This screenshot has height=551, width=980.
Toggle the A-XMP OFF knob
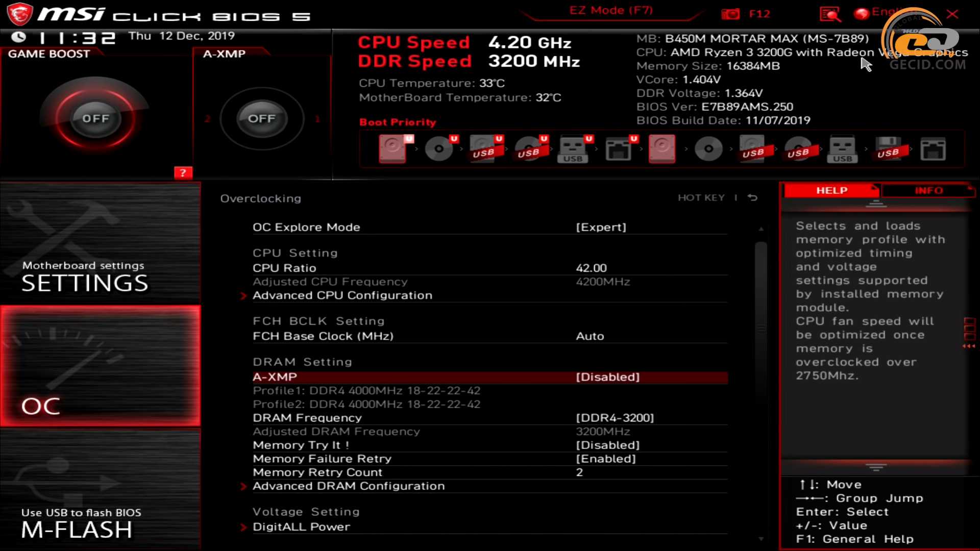click(261, 118)
